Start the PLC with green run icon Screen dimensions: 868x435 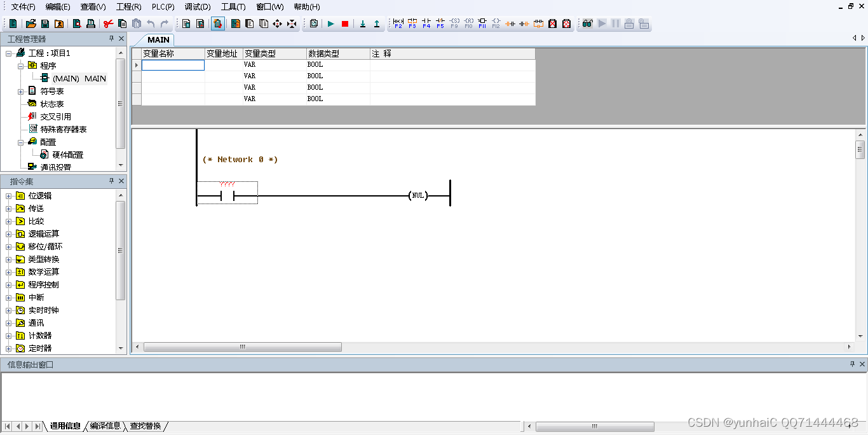[x=330, y=24]
